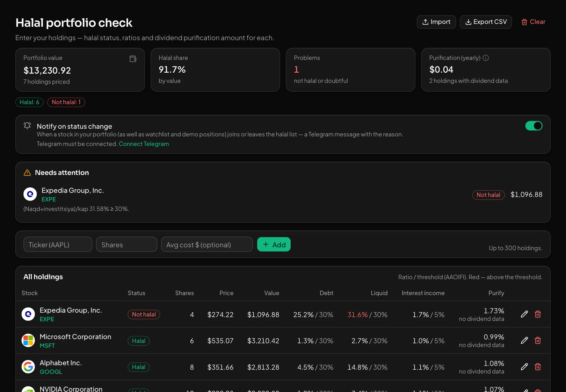
Task: Click the Interest income column header
Action: [423, 293]
